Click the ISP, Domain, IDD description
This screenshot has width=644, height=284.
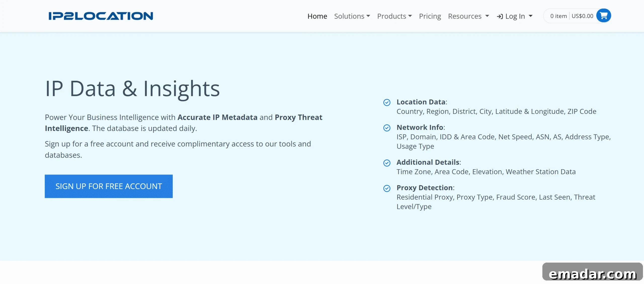coord(504,141)
